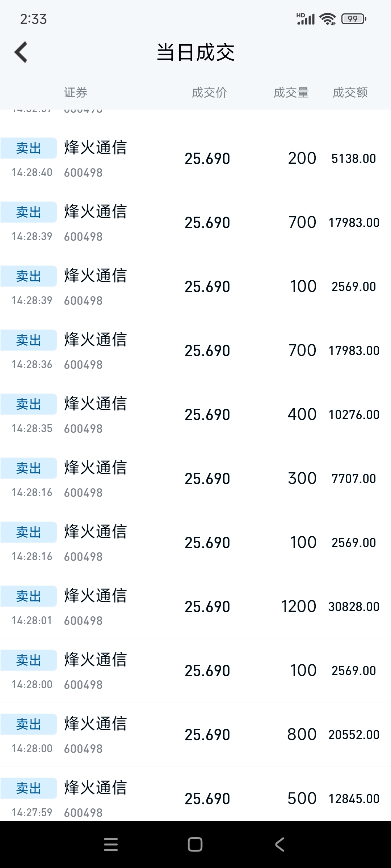The image size is (391, 868).
Task: Tap the 7707.00 trade amount
Action: pos(353,478)
